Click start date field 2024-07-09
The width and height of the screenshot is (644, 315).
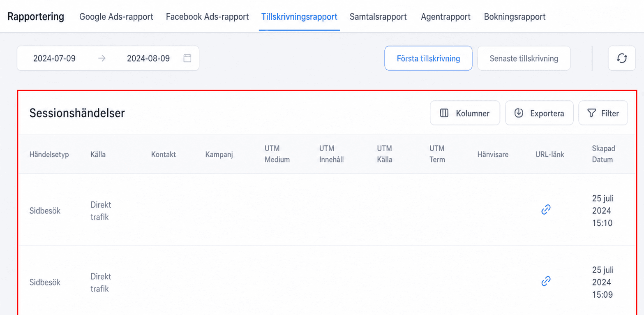pos(54,58)
